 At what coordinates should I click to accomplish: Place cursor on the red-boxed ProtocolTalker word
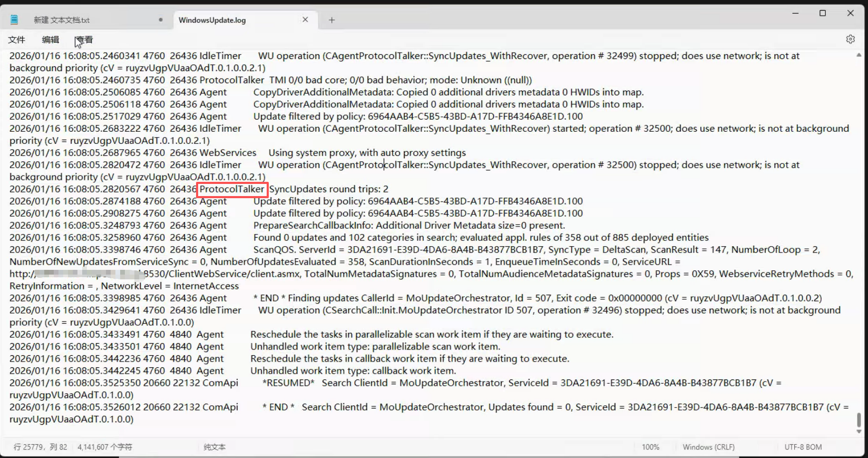tap(232, 189)
